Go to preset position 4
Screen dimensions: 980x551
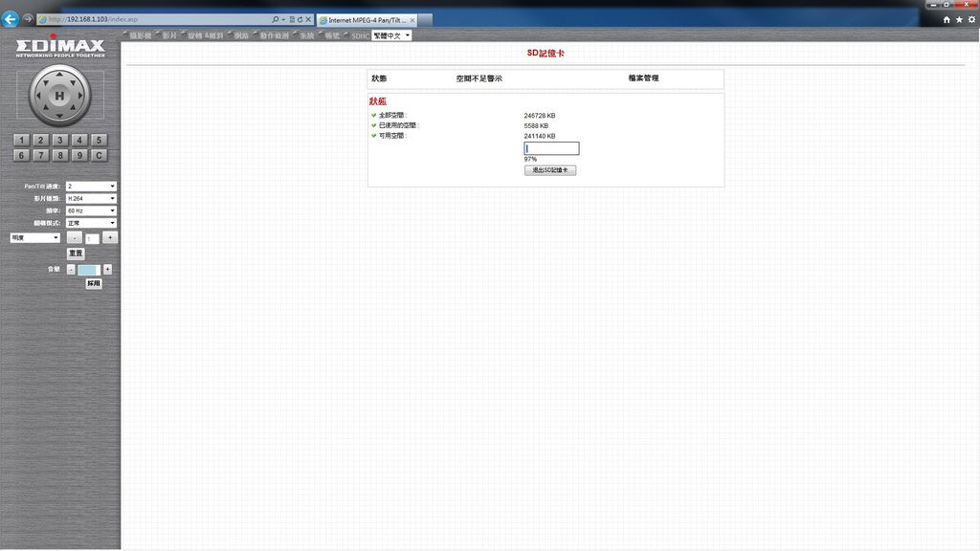(79, 140)
